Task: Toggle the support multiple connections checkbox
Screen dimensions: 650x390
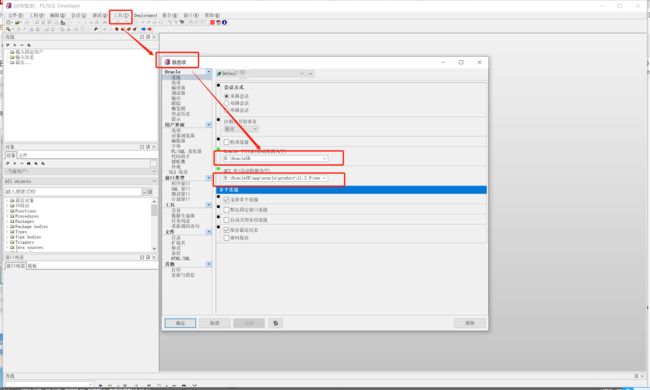Action: [x=227, y=200]
